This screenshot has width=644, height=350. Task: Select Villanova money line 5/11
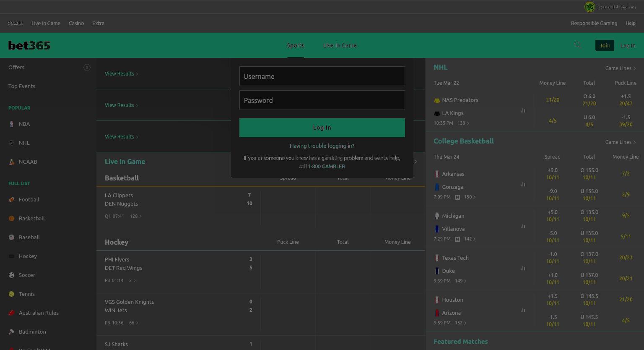tap(626, 237)
